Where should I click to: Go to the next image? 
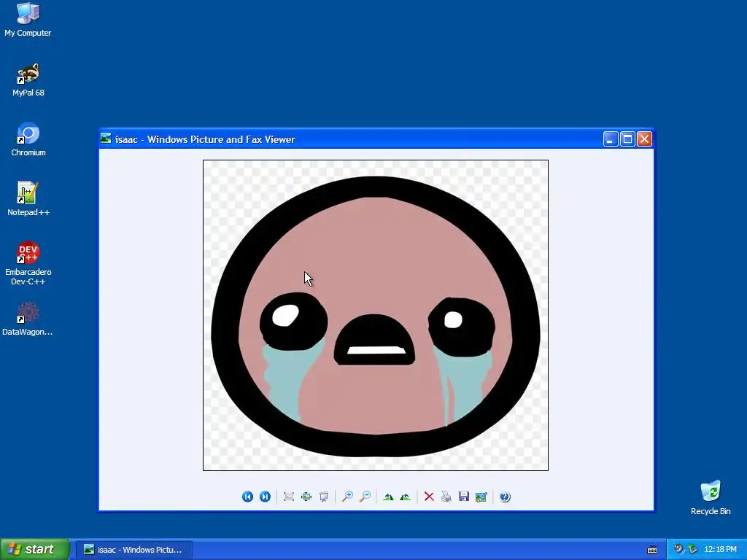click(x=265, y=497)
